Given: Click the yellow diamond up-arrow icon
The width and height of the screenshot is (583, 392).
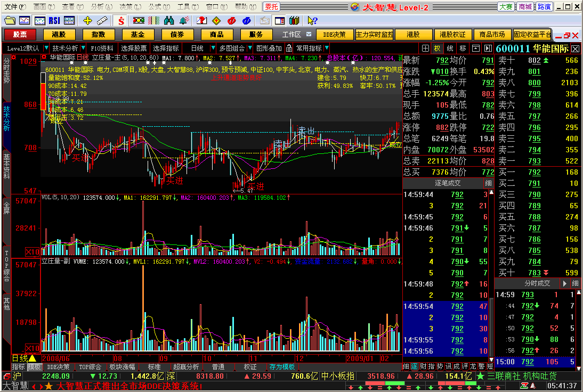Looking at the screenshot, I should (x=216, y=20).
